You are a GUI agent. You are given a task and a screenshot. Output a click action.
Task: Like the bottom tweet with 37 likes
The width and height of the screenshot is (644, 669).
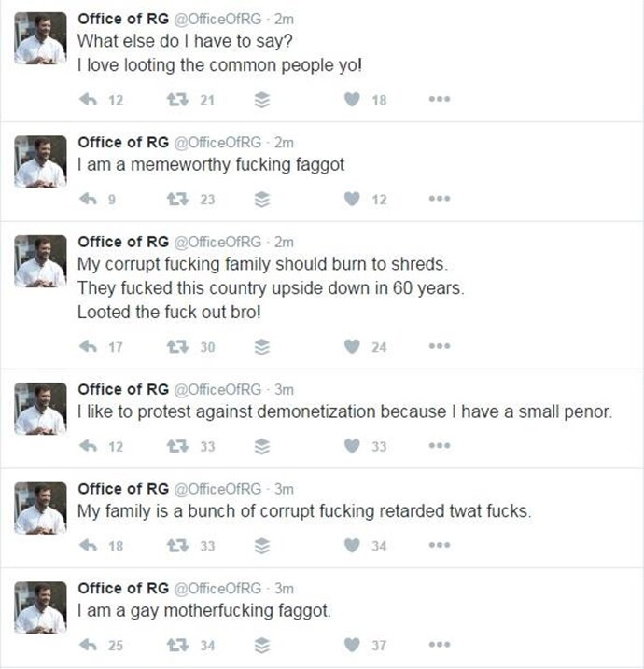click(352, 645)
